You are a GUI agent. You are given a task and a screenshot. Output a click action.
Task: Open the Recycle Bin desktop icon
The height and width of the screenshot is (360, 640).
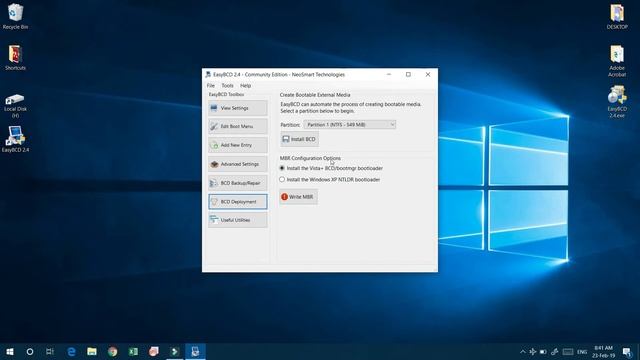15,16
